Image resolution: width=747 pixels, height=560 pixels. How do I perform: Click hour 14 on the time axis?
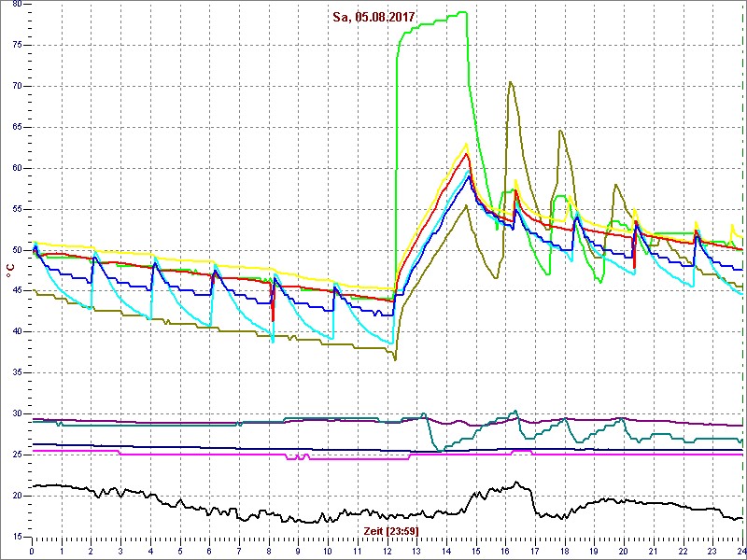click(446, 551)
